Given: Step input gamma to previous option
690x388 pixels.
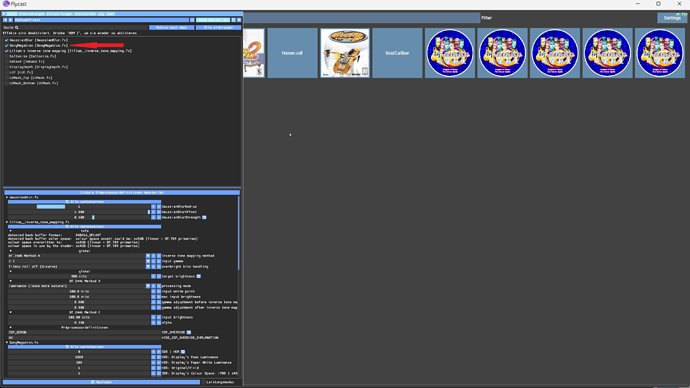Looking at the screenshot, I should 154,261.
